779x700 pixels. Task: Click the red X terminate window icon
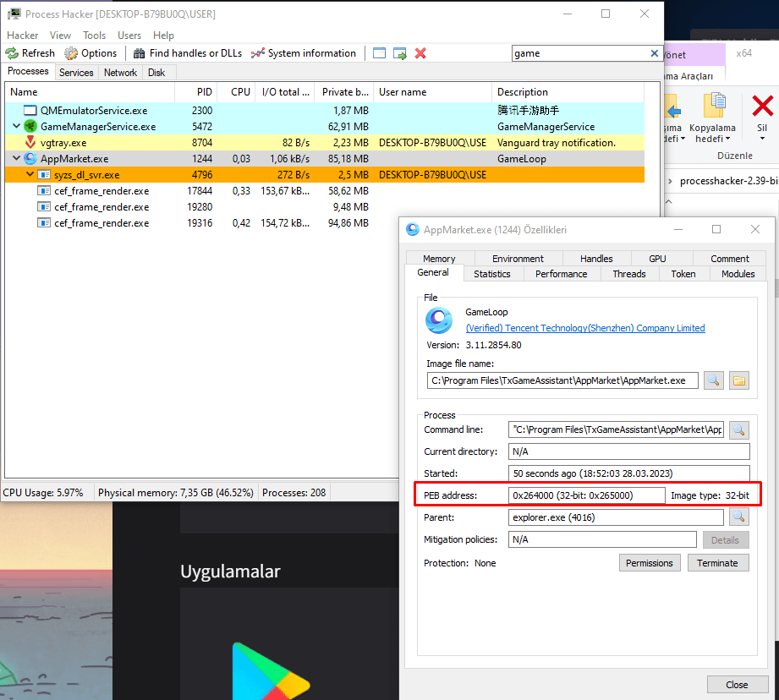420,53
